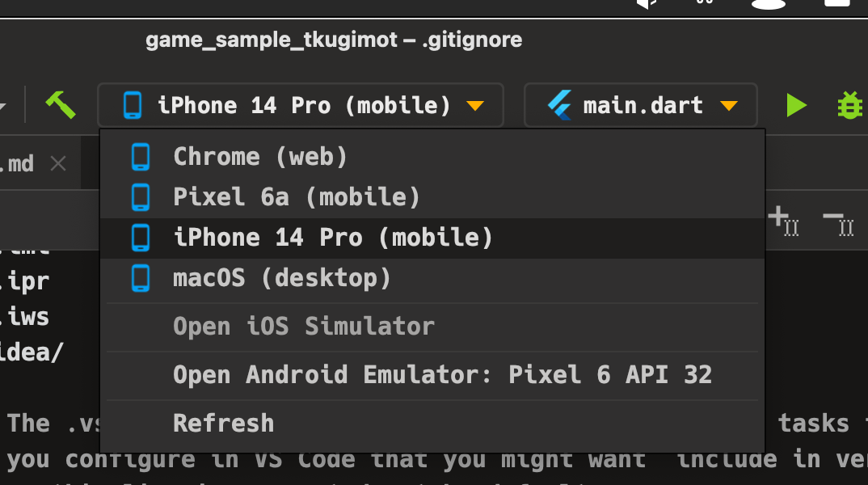Start debugging with the green bug icon
Screen dimensions: 868x485
click(849, 105)
